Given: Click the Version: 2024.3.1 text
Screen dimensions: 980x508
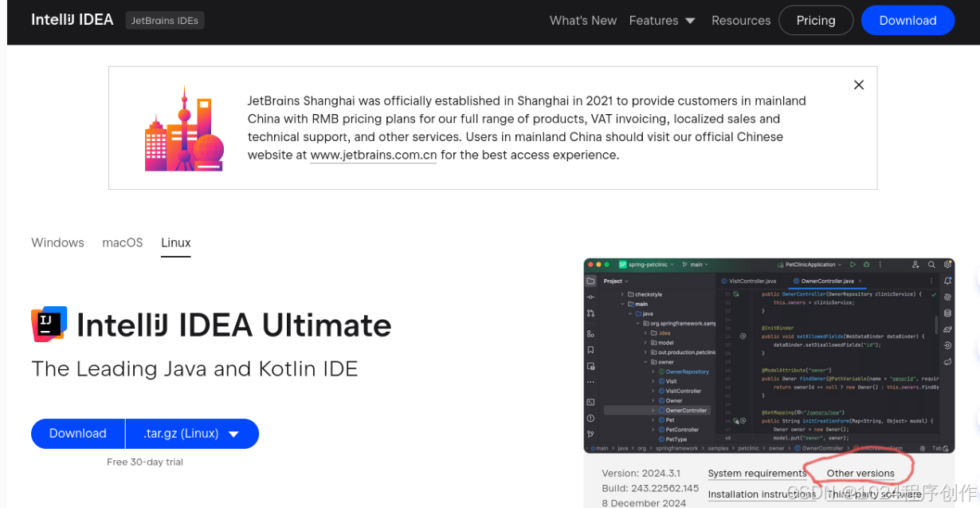Looking at the screenshot, I should point(641,473).
